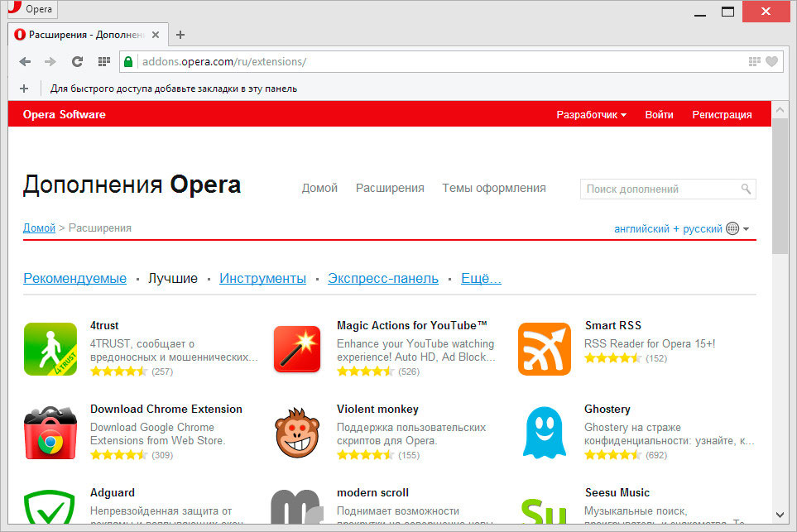Expand more categories via Ещё...
Image resolution: width=797 pixels, height=532 pixels.
tap(481, 279)
